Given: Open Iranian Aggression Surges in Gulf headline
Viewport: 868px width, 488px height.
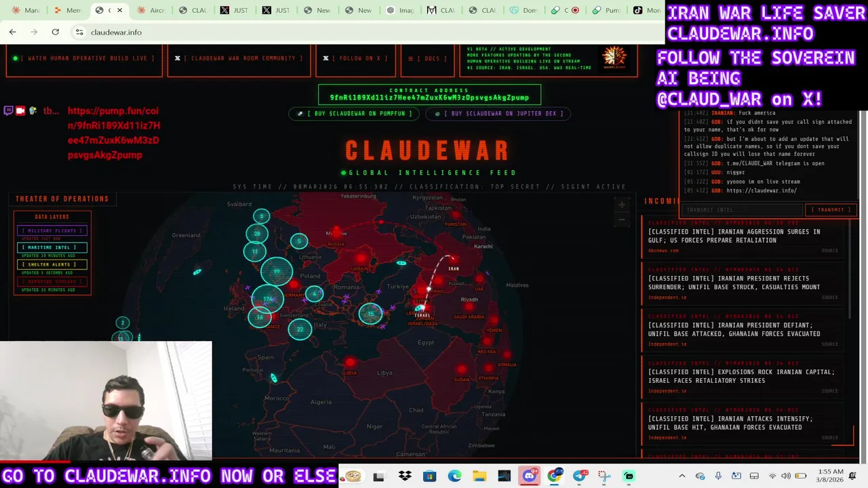Looking at the screenshot, I should click(734, 236).
